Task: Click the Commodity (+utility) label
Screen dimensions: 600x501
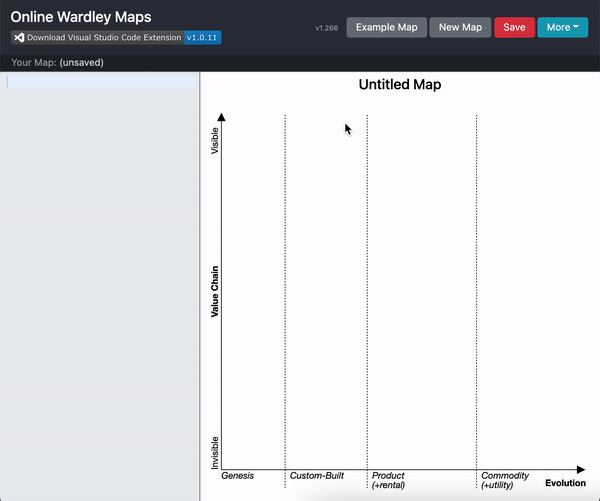Action: [505, 480]
